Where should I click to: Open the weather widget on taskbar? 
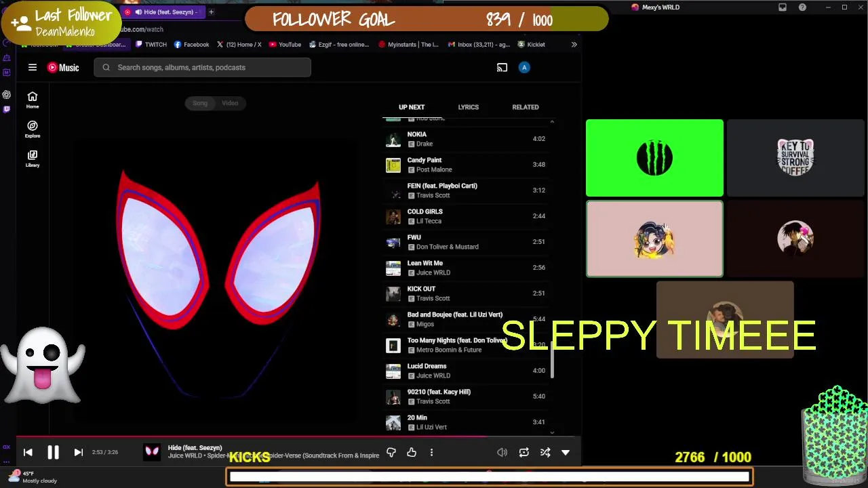point(34,477)
